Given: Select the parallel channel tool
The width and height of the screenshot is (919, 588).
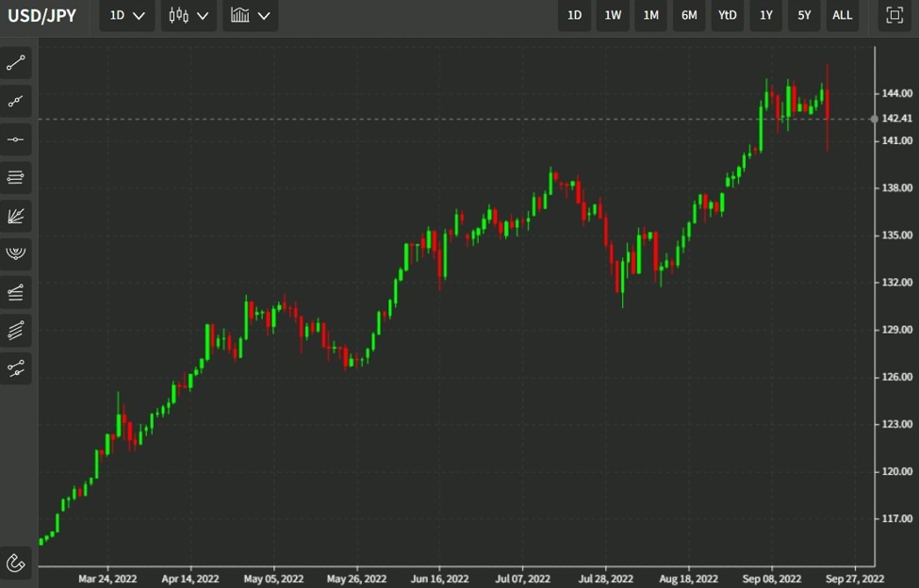Looking at the screenshot, I should 15,330.
